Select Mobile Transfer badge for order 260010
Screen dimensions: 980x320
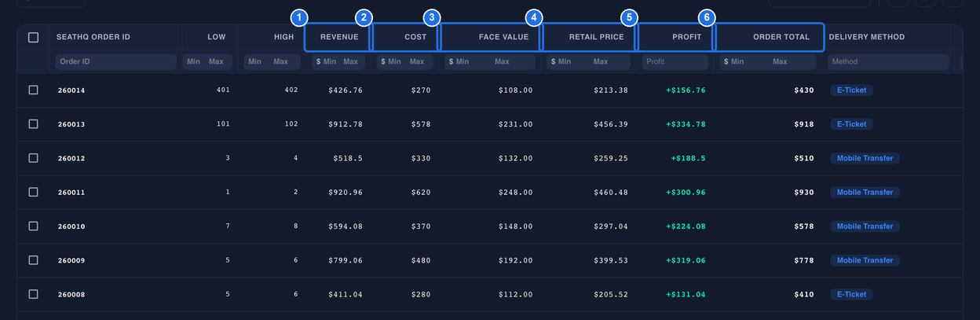(x=865, y=226)
